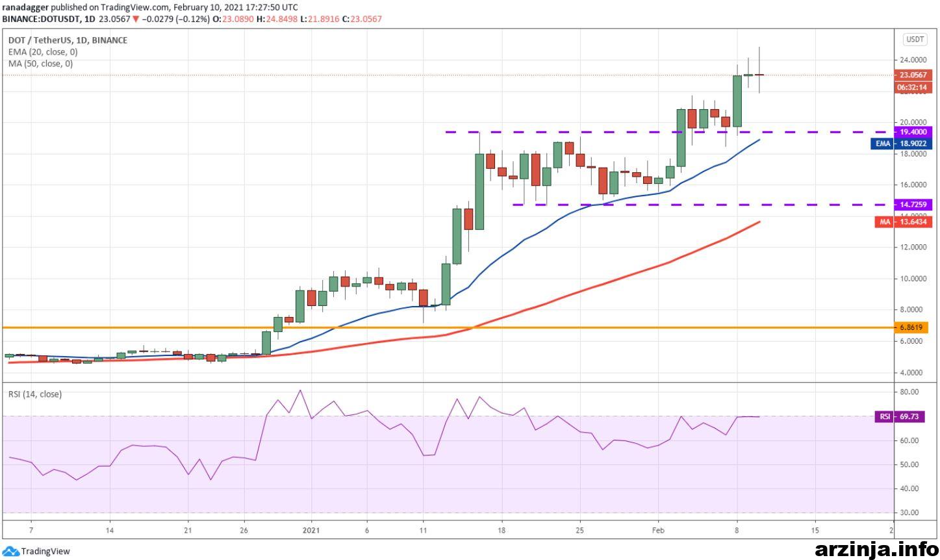The width and height of the screenshot is (940, 560).
Task: Click the 26 label on the date axis
Action: click(244, 529)
